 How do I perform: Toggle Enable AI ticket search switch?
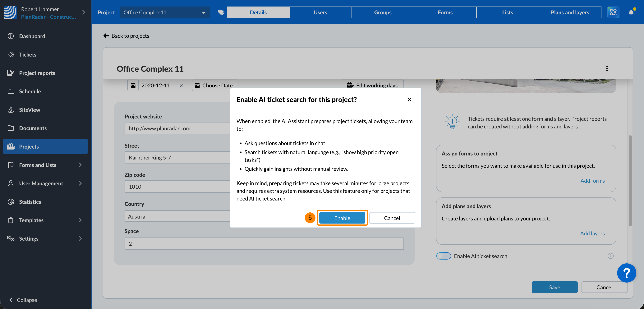coord(444,256)
